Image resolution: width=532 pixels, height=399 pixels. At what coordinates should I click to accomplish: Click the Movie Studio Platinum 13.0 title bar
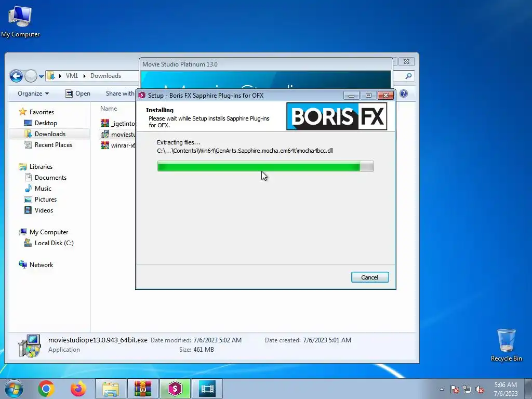point(265,64)
